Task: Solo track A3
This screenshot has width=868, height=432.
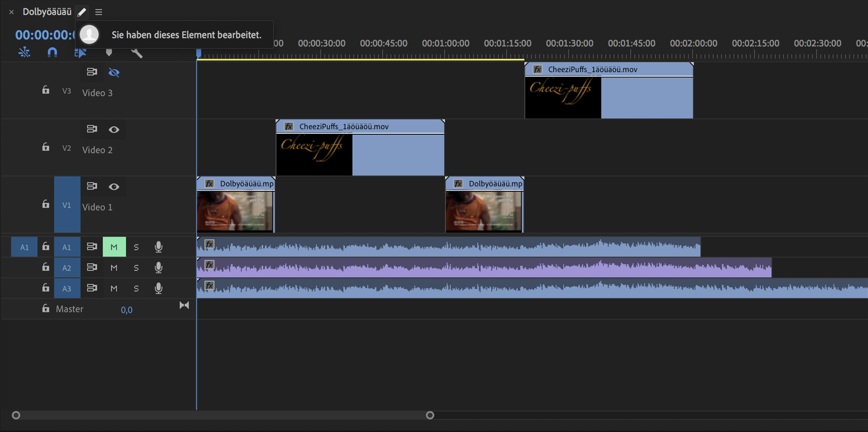Action: (136, 288)
